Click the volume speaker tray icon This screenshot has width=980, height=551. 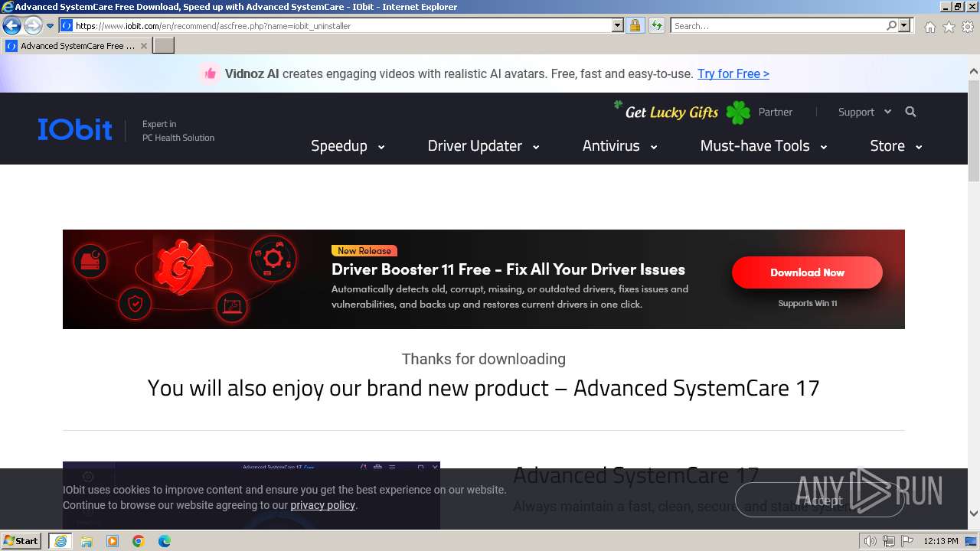tap(871, 541)
